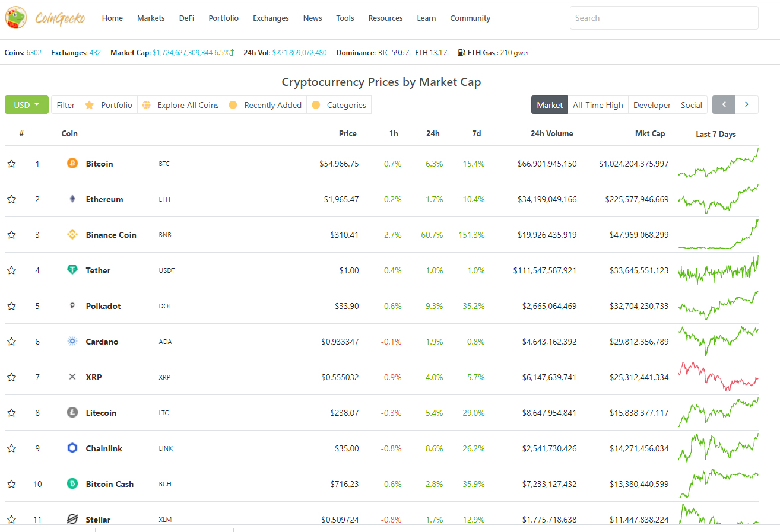Click the CoinGecko logo
The height and width of the screenshot is (532, 780).
[45, 18]
